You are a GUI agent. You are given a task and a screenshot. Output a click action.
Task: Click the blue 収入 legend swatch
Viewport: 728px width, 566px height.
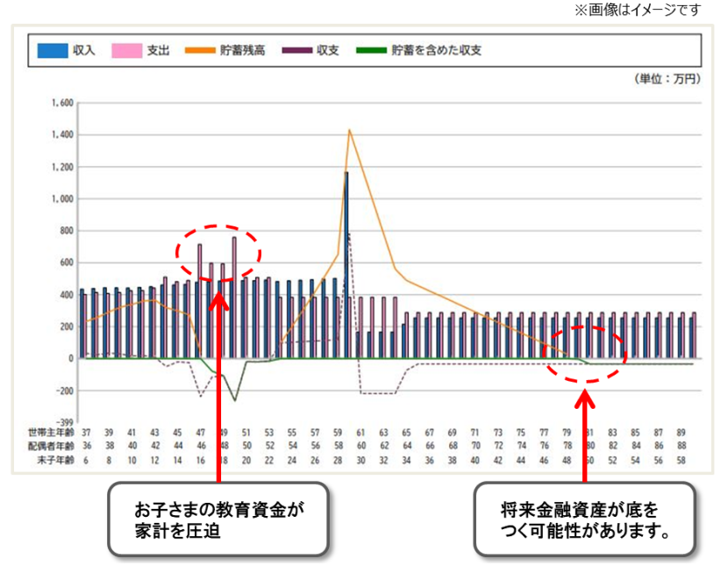point(52,51)
